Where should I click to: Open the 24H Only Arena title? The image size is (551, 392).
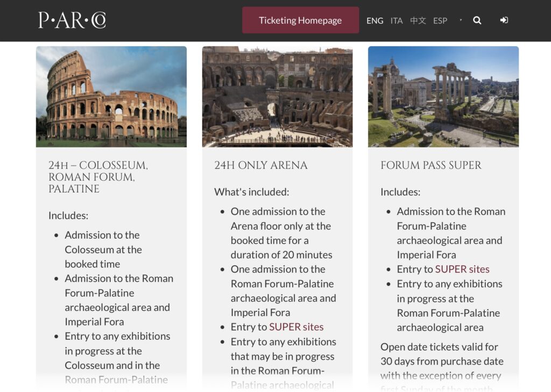click(x=261, y=166)
